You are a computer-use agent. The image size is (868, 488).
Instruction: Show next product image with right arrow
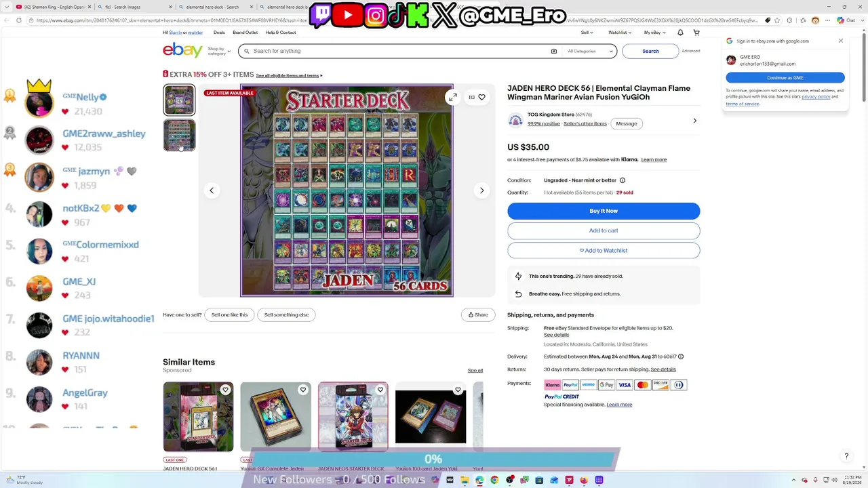[x=482, y=190]
